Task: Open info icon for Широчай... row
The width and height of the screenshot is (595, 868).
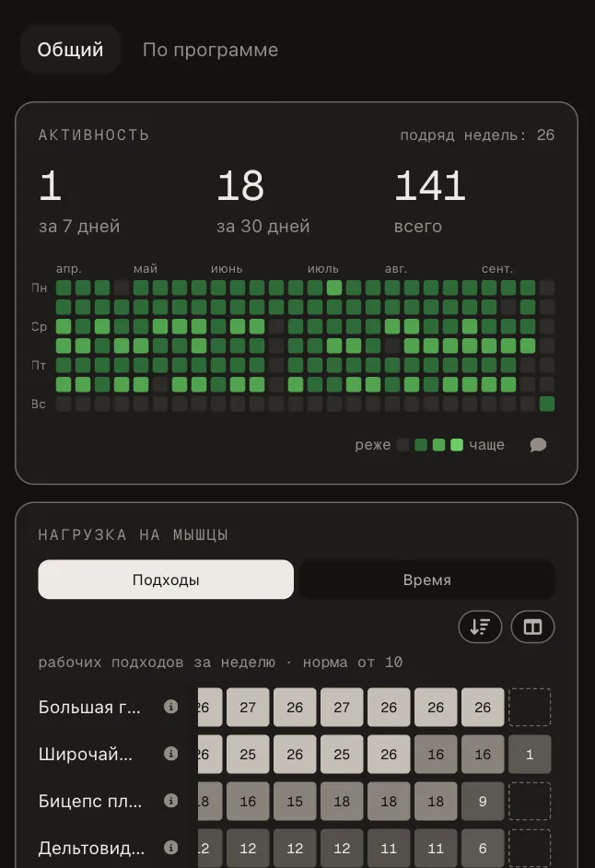Action: pyautogui.click(x=171, y=754)
